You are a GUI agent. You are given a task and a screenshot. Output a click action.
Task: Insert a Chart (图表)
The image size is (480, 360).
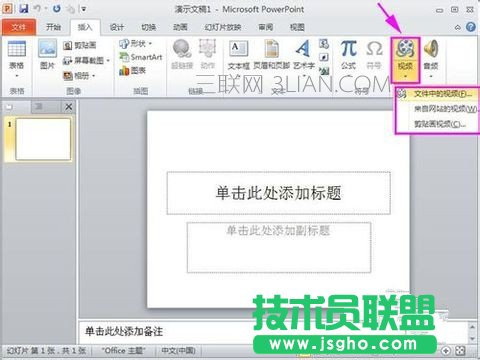[x=133, y=70]
